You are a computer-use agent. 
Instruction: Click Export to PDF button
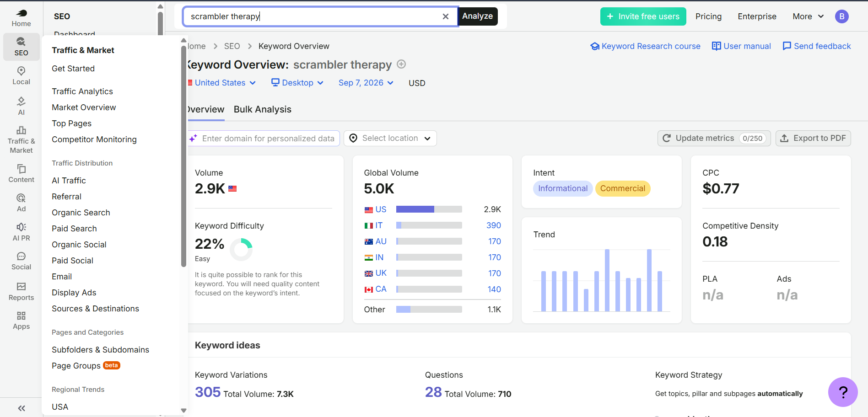[x=813, y=138]
